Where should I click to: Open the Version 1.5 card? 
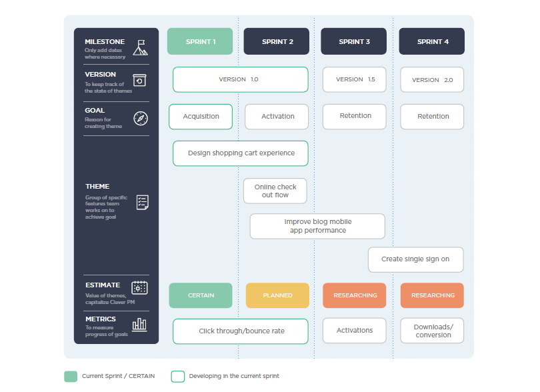355,79
